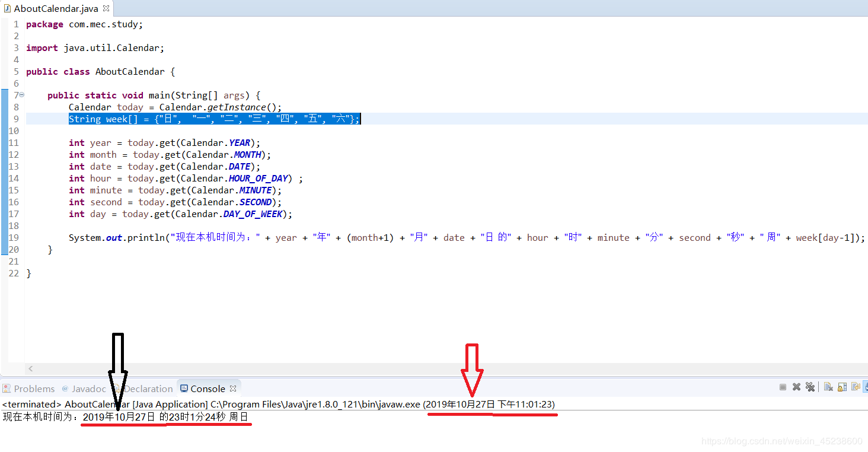Screen dimensions: 868x452
Task: Close the Console view with its X
Action: [233, 389]
